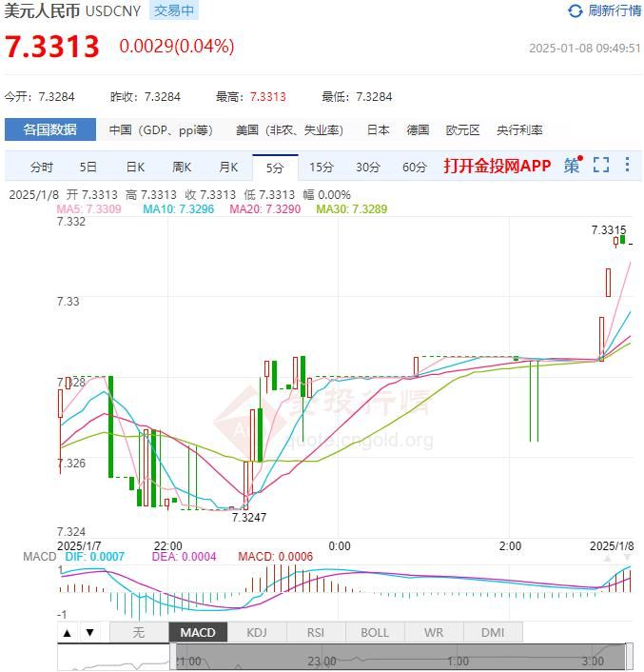Click the up triangle indicator arrow
This screenshot has height=672, width=644.
coord(68,632)
